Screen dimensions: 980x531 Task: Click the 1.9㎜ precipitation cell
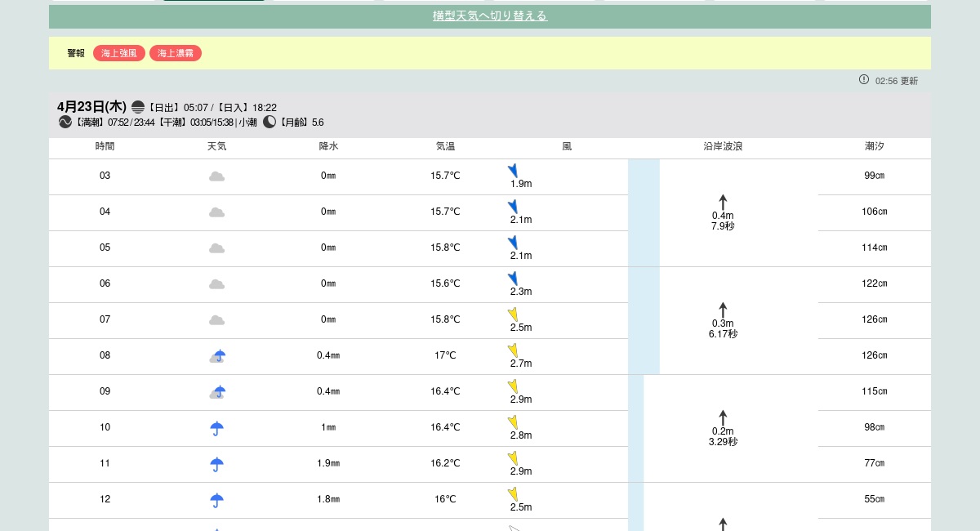coord(328,463)
